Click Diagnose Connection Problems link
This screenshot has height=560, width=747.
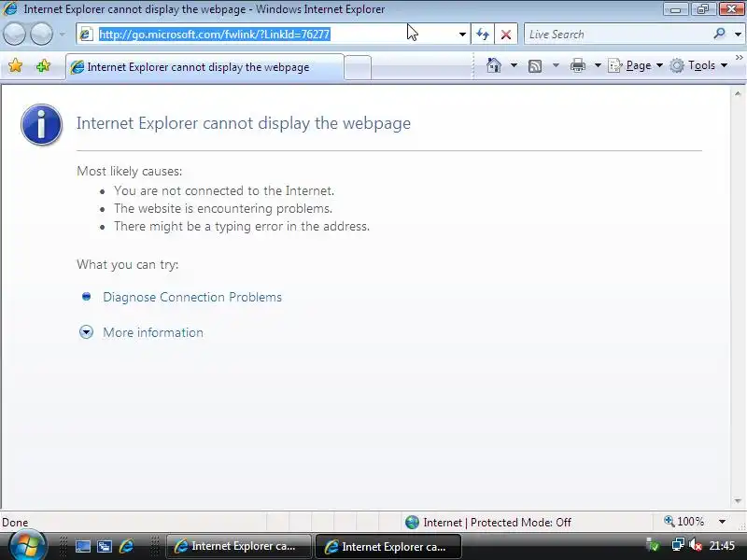192,297
